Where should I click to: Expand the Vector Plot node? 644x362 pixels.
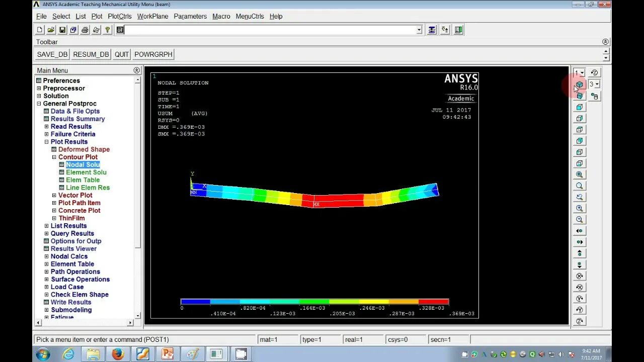(x=54, y=196)
